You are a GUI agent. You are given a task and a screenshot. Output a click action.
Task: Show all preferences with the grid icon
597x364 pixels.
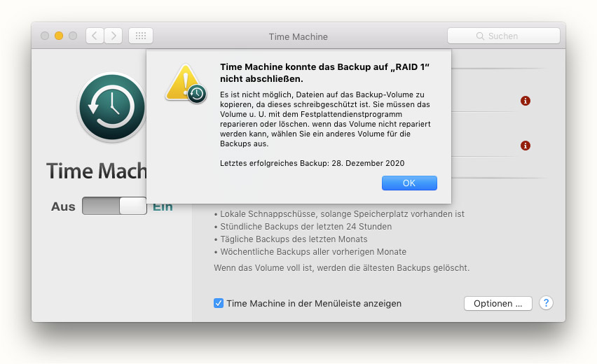point(141,36)
